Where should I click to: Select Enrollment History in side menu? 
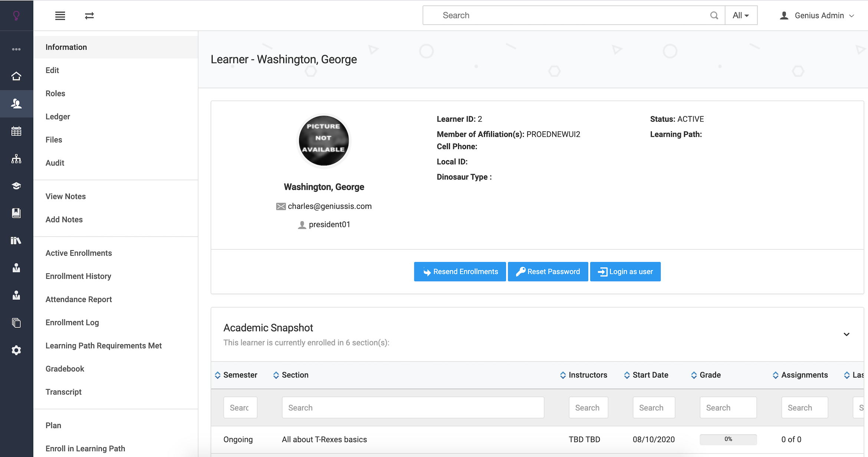tap(78, 276)
